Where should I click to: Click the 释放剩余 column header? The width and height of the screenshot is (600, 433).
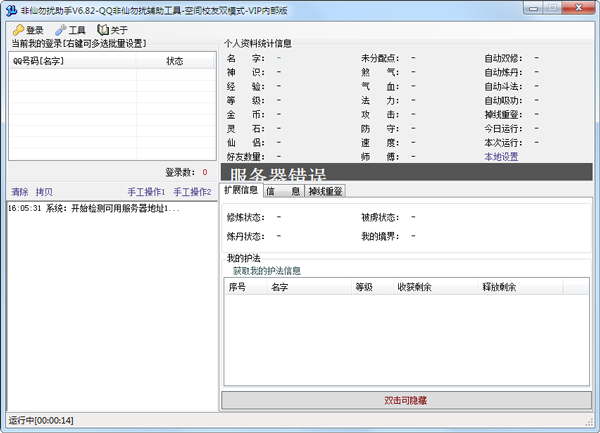520,287
